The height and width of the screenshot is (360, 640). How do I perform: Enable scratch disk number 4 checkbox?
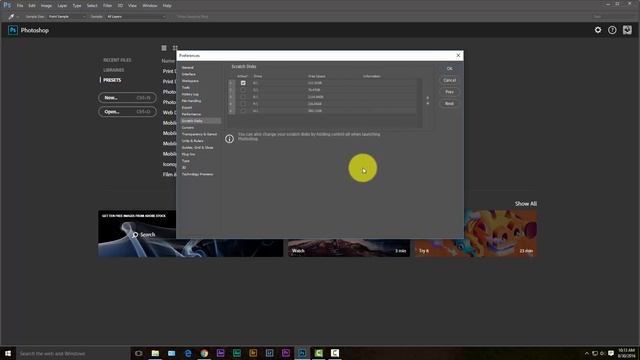[x=243, y=104]
